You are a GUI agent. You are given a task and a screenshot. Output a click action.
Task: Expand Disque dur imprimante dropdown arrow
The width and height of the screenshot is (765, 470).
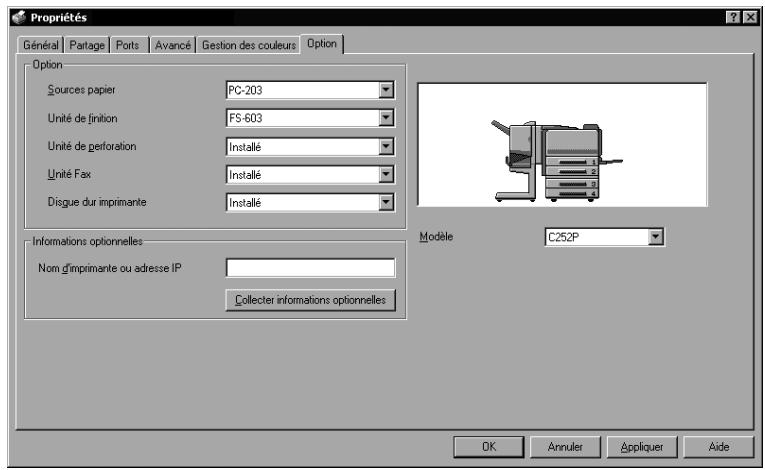coord(386,202)
